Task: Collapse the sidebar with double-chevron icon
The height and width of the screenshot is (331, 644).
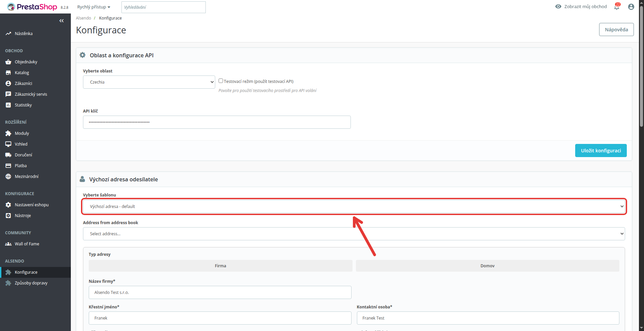Action: click(61, 21)
